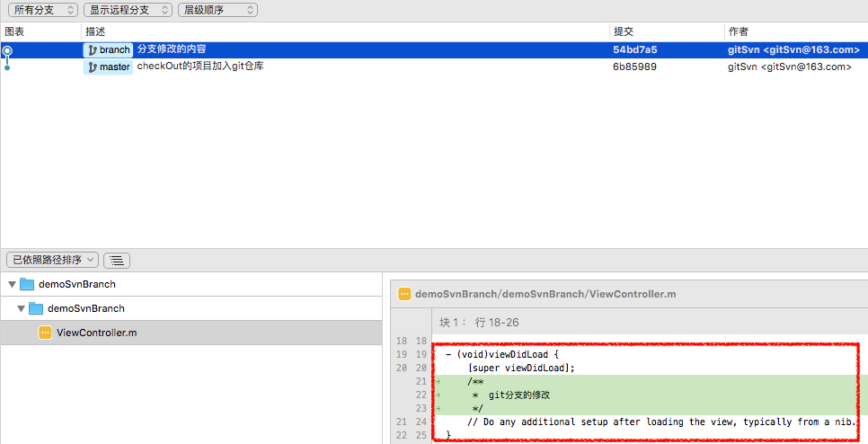Click author gitSvn on the 6b85989 row
This screenshot has width=868, height=444.
(790, 67)
